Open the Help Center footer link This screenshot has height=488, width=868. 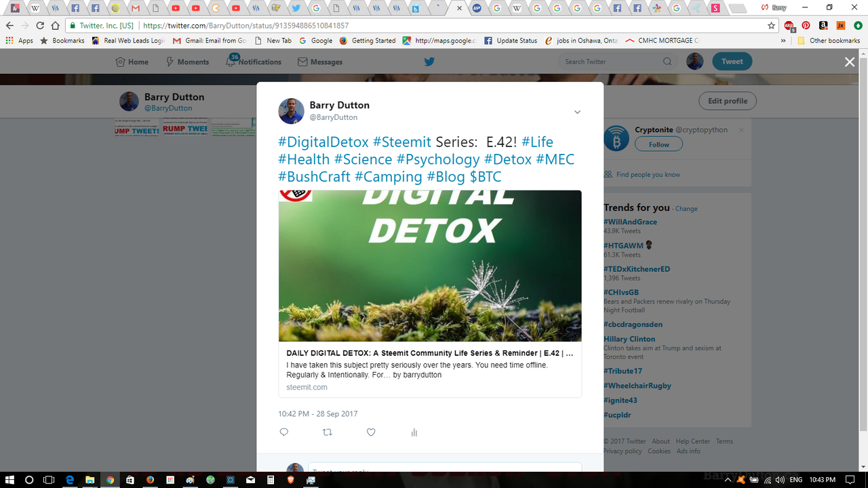click(693, 441)
